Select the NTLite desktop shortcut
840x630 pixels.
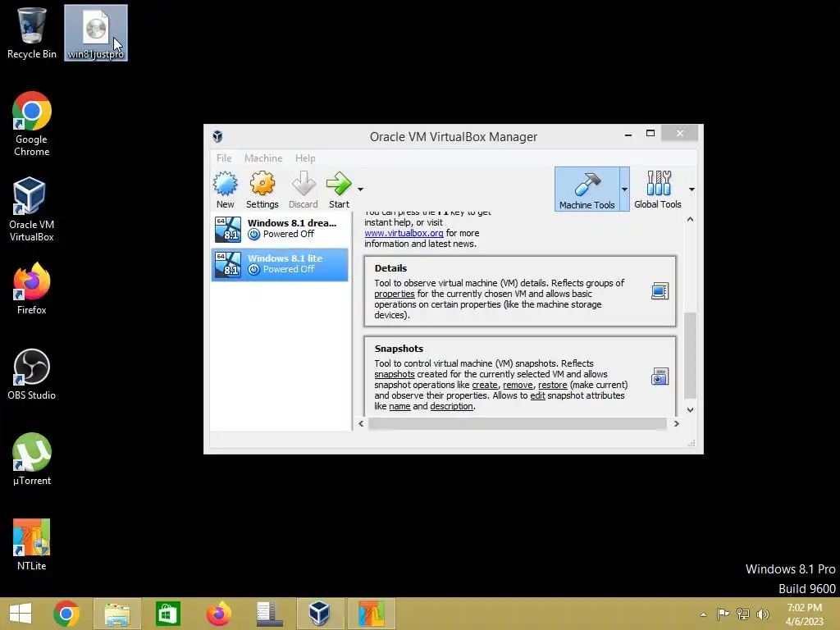pyautogui.click(x=32, y=545)
